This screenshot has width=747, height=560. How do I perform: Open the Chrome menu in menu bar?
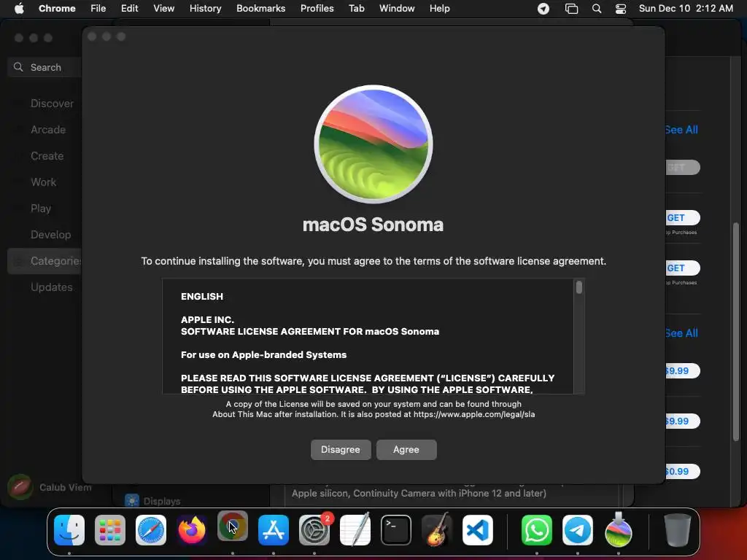click(57, 8)
